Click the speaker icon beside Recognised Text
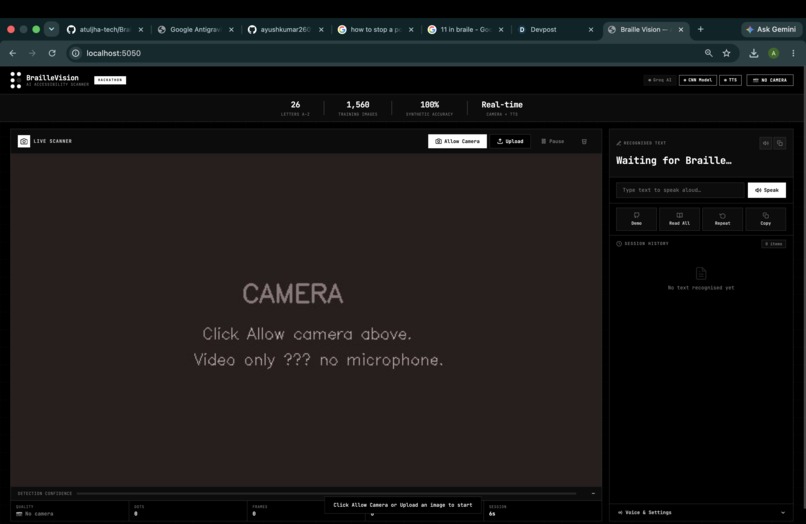 pyautogui.click(x=765, y=143)
